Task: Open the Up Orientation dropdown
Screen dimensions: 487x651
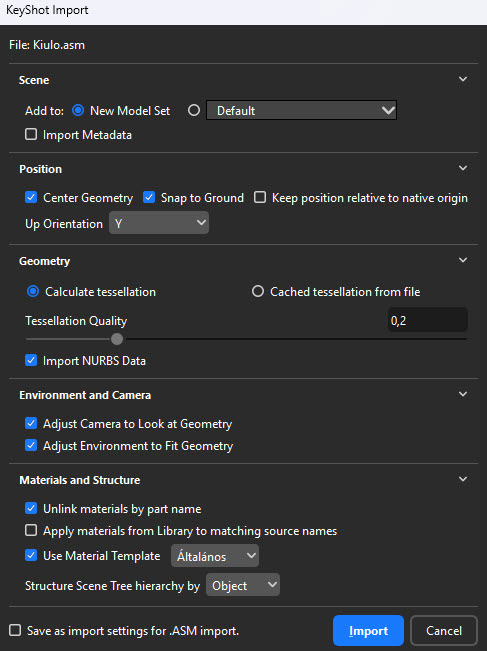Action: point(159,223)
